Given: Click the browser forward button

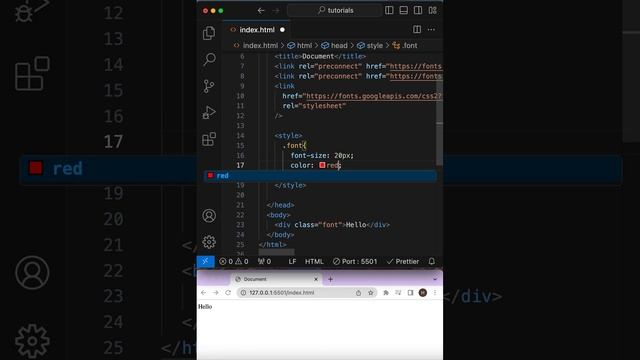Looking at the screenshot, I should [216, 293].
